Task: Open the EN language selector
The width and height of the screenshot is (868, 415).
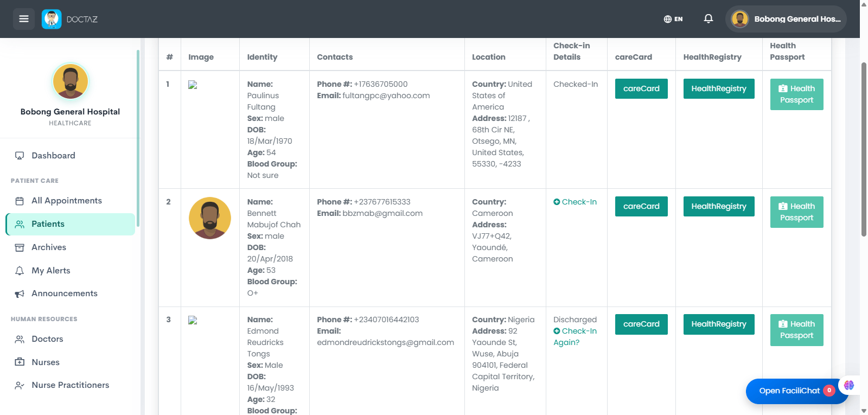Action: pos(673,19)
